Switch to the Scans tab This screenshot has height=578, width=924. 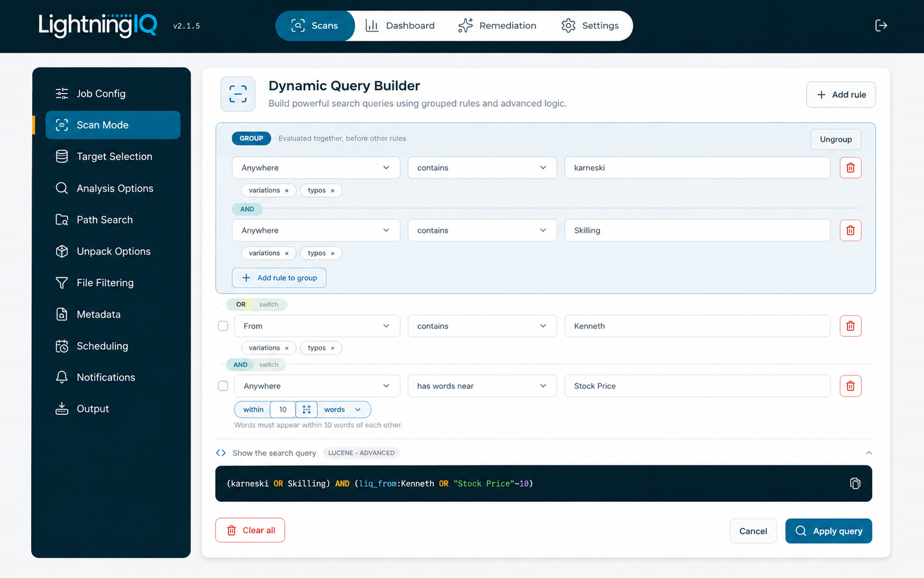(315, 25)
